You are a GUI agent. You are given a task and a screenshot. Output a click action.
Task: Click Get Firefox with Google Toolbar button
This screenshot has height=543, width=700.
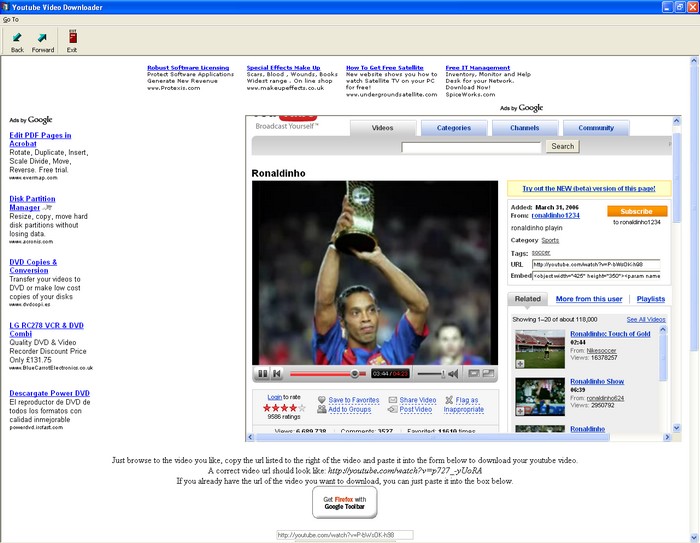point(345,503)
